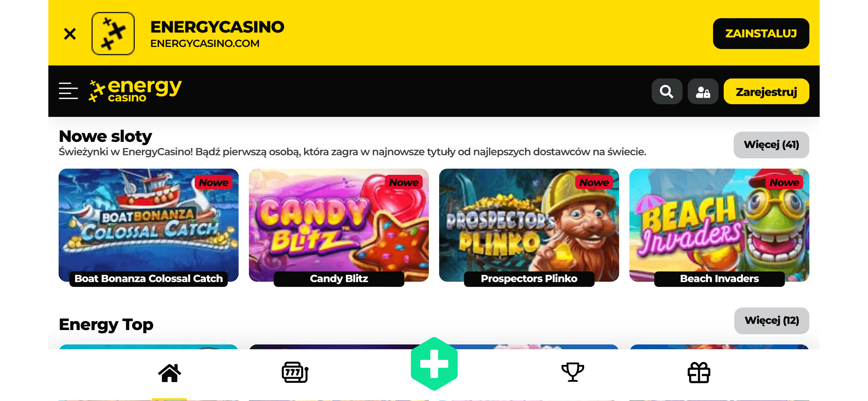868x401 pixels.
Task: Click the EnergyCasino app icon in banner
Action: 113,34
